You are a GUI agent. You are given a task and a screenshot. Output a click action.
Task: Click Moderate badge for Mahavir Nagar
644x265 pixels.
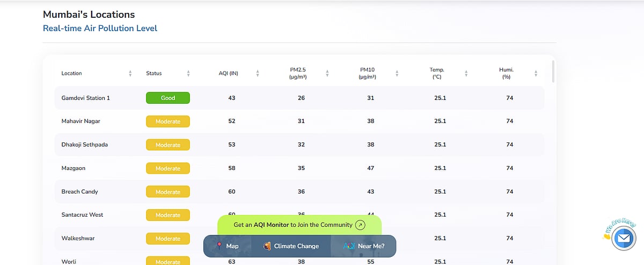[168, 121]
